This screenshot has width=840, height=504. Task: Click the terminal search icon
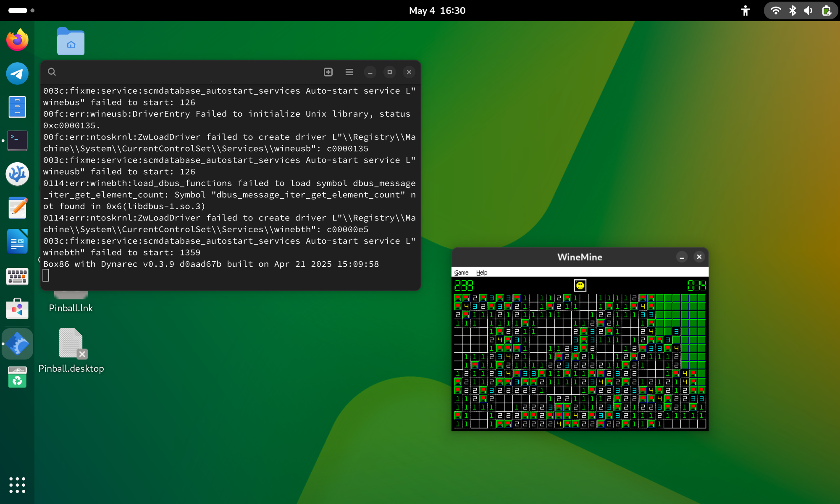pos(52,72)
